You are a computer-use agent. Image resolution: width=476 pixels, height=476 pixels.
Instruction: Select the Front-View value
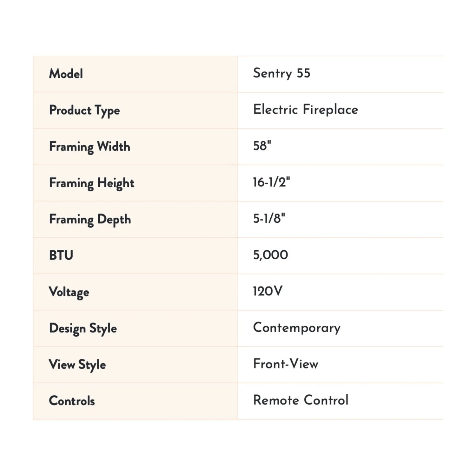[x=286, y=364]
